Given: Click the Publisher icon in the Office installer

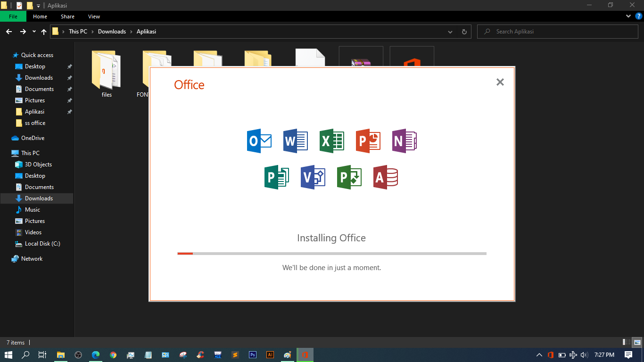Looking at the screenshot, I should coord(277,177).
